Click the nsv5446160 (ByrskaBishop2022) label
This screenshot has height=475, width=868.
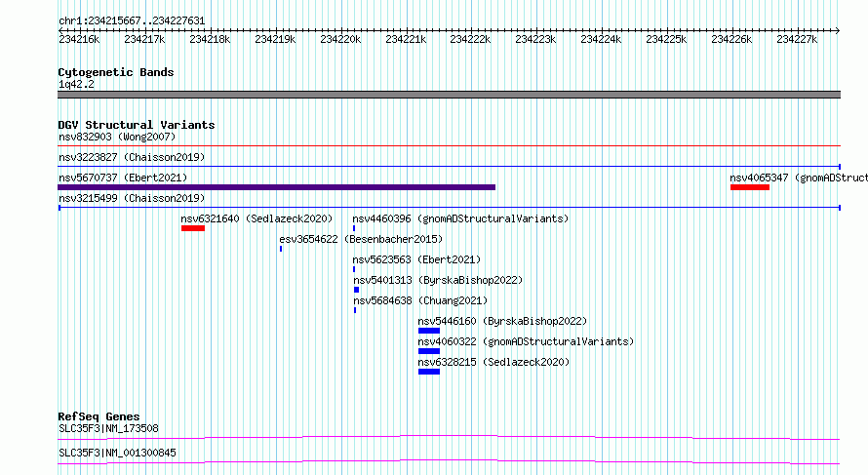click(x=502, y=321)
